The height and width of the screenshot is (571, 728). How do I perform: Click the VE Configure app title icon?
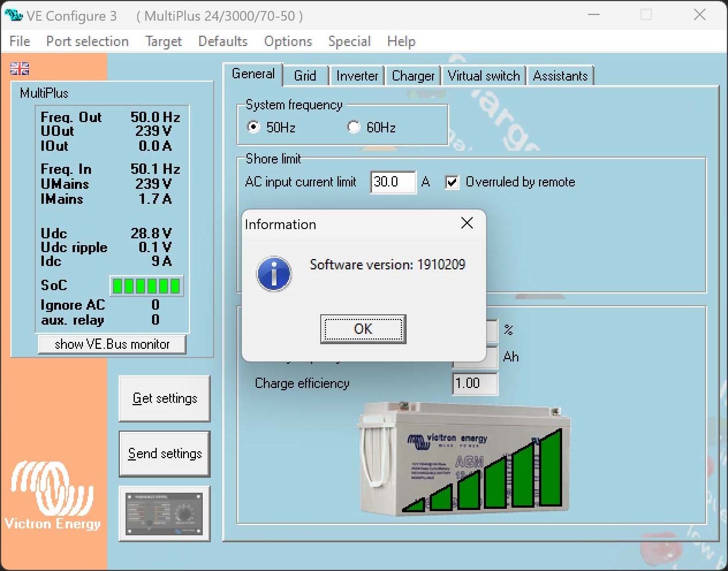[13, 15]
